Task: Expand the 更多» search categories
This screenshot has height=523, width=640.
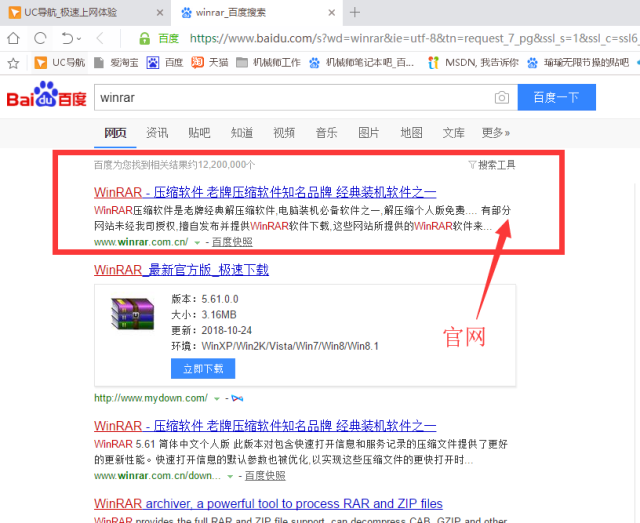Action: (x=496, y=133)
